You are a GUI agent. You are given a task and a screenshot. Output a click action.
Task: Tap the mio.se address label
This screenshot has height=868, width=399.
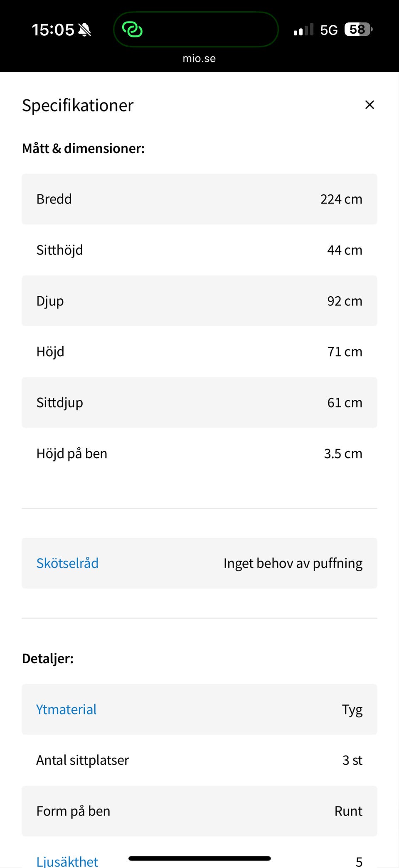pyautogui.click(x=199, y=58)
